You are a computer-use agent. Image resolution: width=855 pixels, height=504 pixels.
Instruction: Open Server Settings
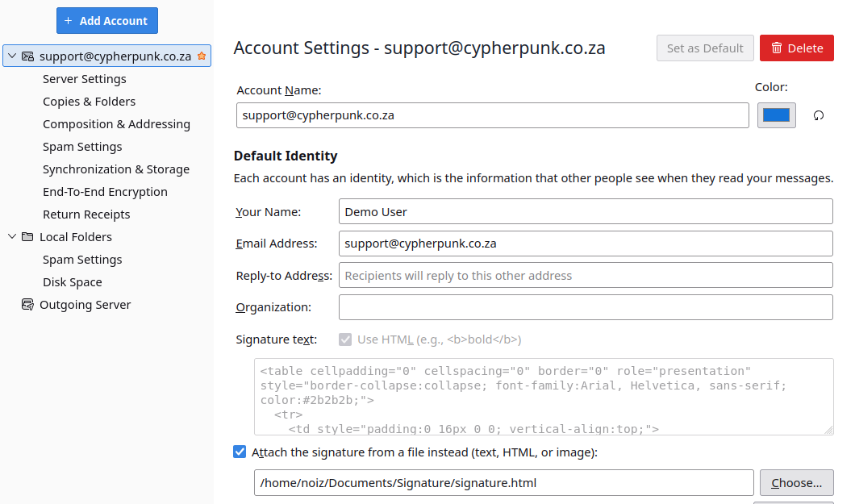point(85,79)
